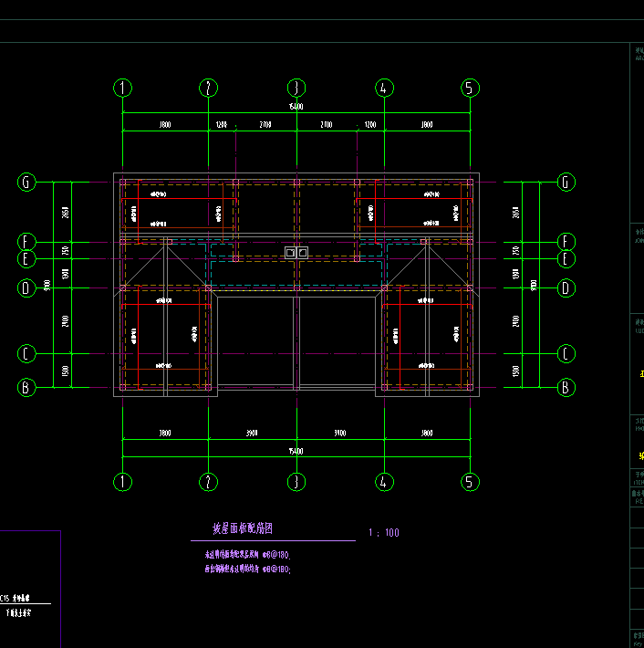Choose axis bubble F on the right side
Viewport: 644px width, 648px height.
click(x=566, y=242)
